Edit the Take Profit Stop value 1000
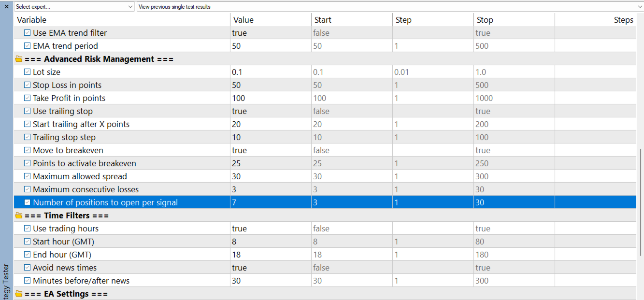The image size is (644, 300). pos(514,98)
